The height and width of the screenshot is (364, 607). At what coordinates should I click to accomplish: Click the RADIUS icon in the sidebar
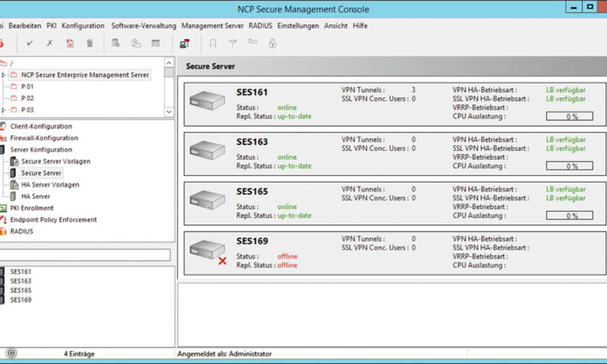point(3,232)
